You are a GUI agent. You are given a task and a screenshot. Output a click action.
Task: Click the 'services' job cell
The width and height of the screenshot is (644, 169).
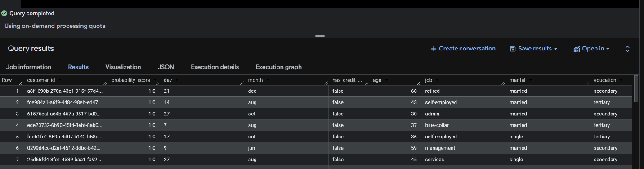point(463,160)
